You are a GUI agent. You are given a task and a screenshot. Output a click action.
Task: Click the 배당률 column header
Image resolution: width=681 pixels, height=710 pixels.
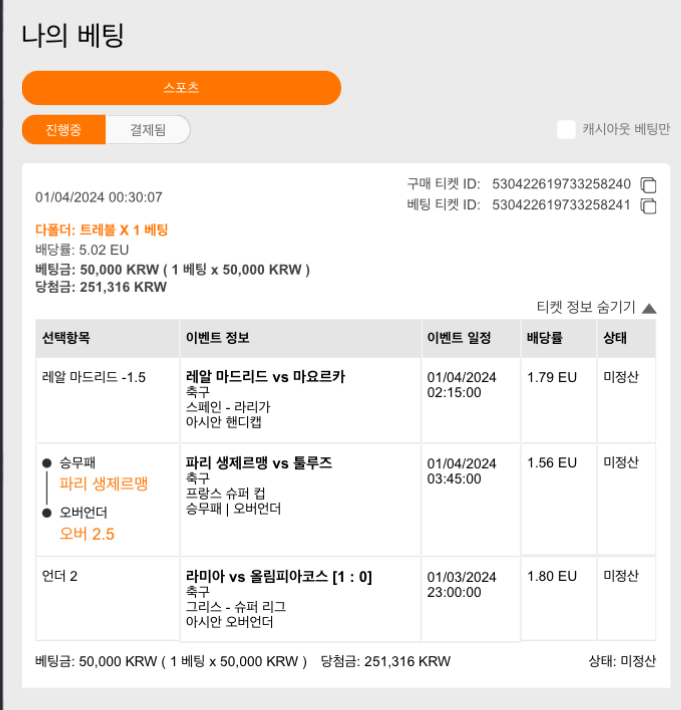544,338
